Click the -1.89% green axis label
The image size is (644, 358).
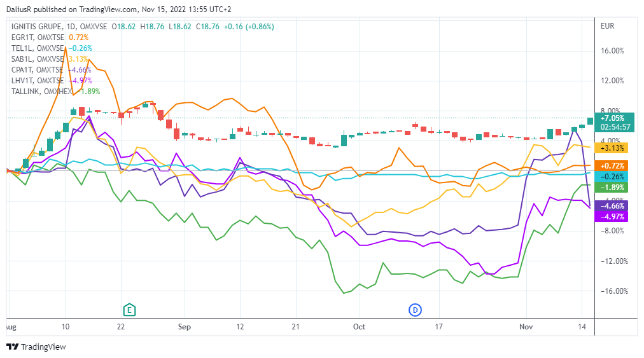612,188
